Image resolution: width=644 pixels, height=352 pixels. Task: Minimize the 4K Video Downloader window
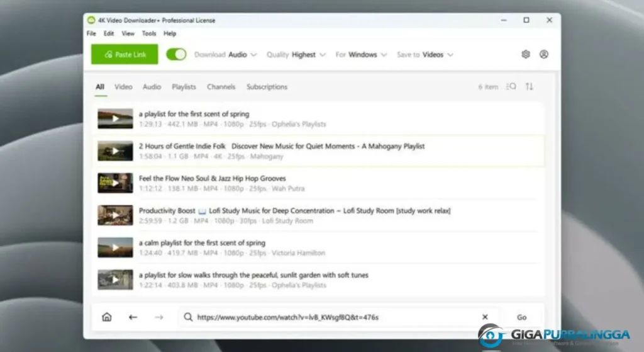click(504, 20)
